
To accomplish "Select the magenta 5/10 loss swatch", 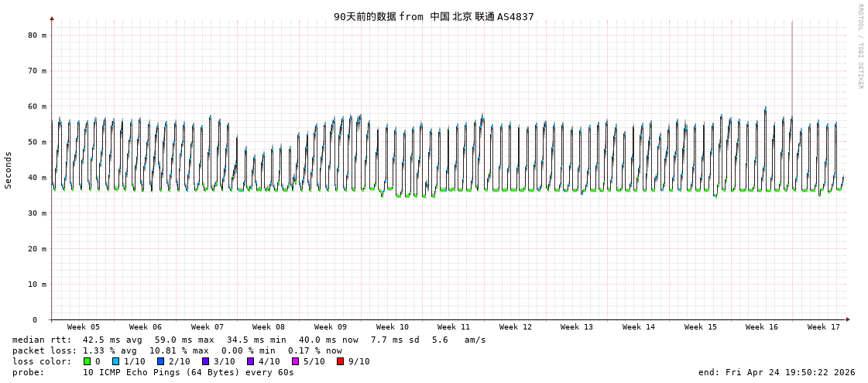I will coord(296,361).
